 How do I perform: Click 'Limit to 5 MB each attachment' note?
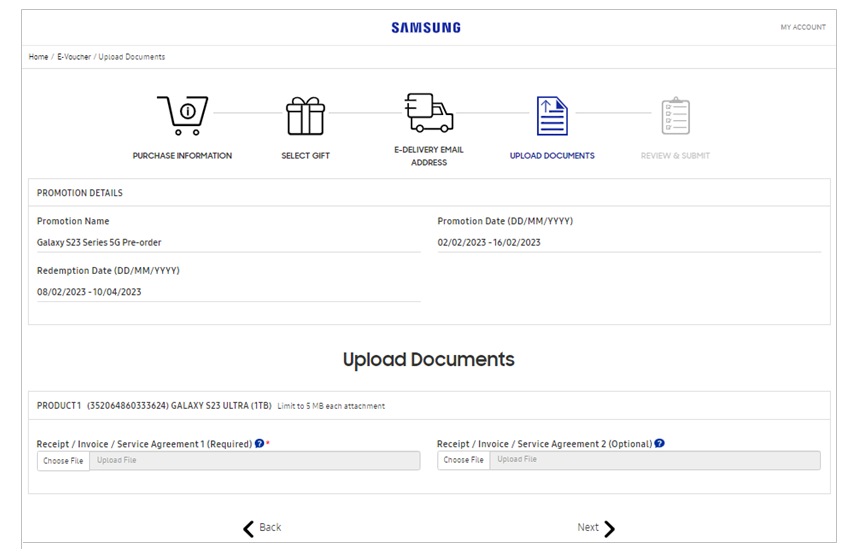[x=331, y=406]
